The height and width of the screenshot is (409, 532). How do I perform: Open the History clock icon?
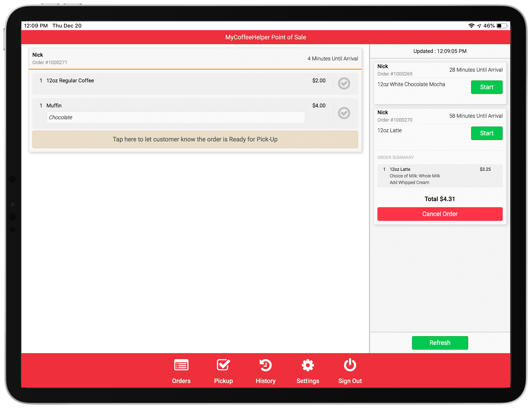tap(266, 365)
